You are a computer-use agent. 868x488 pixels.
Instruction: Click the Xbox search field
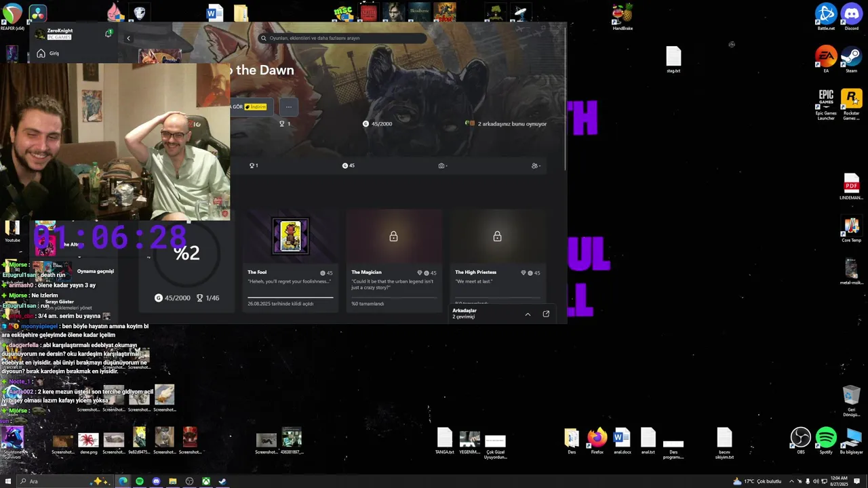pyautogui.click(x=342, y=38)
